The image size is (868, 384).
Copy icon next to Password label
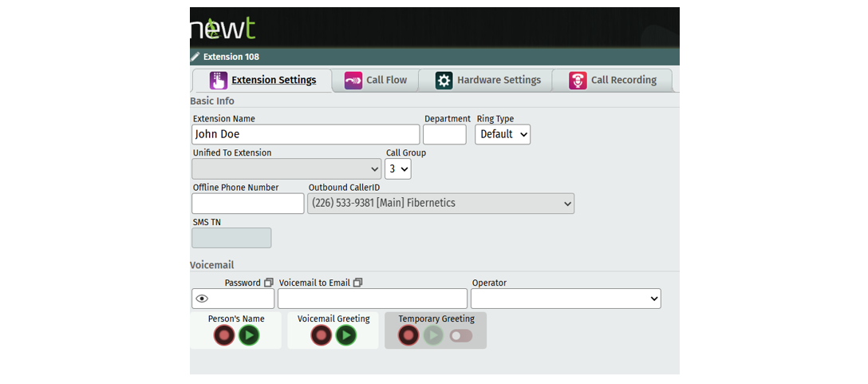pos(269,283)
